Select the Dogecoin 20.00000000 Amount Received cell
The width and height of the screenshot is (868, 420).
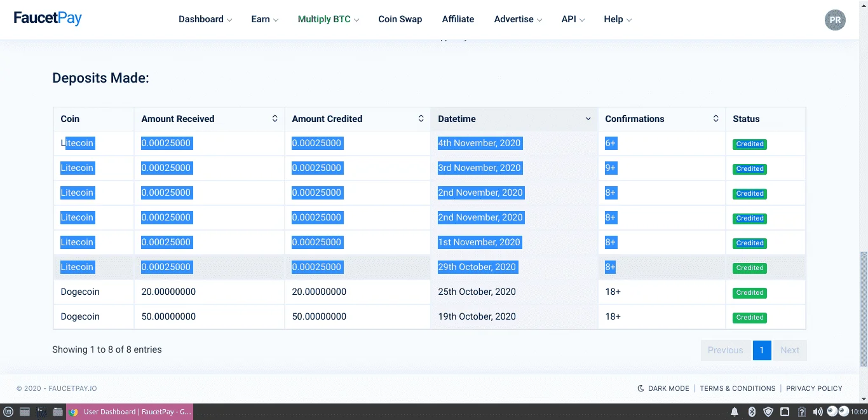209,292
